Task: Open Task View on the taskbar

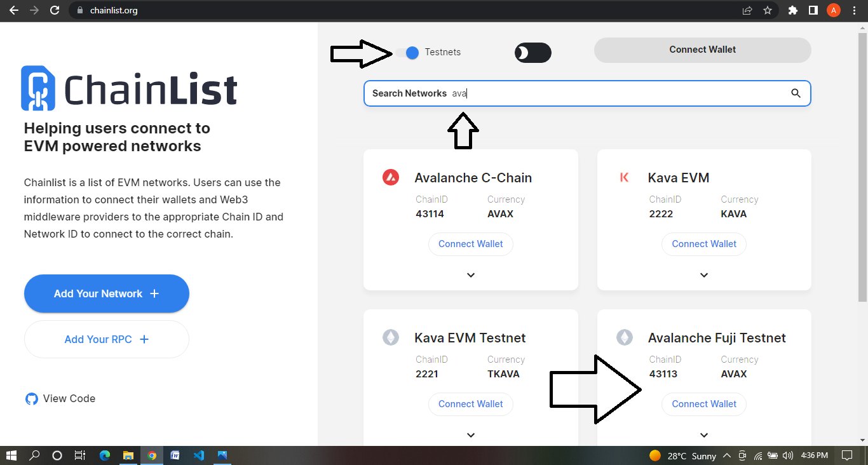Action: [79, 455]
